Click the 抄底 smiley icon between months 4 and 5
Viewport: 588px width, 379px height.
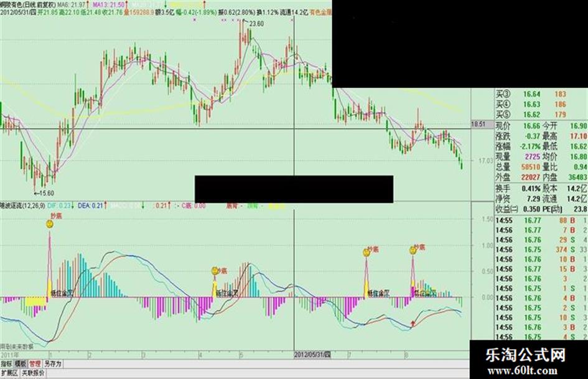click(215, 271)
